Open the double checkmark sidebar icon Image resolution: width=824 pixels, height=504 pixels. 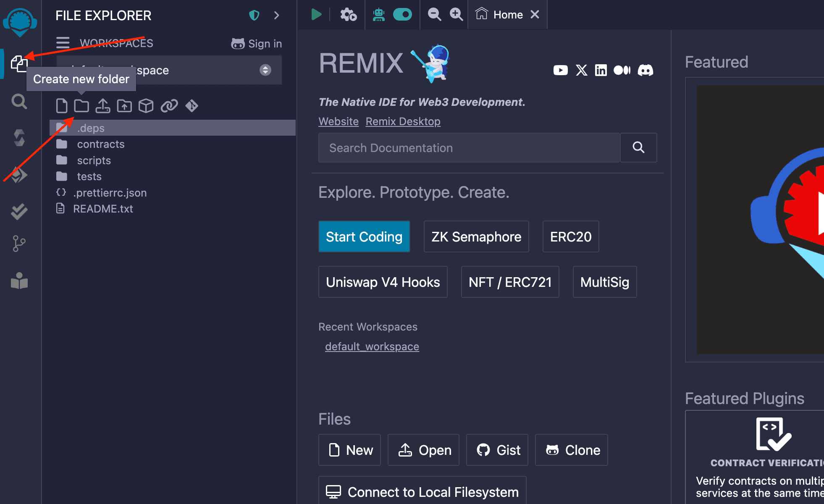click(19, 211)
